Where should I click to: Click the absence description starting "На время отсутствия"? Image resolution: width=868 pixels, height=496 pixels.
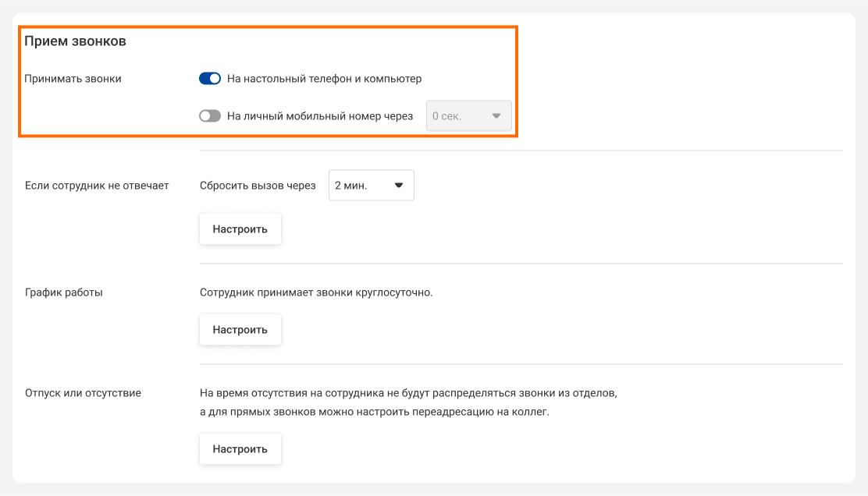click(x=408, y=393)
